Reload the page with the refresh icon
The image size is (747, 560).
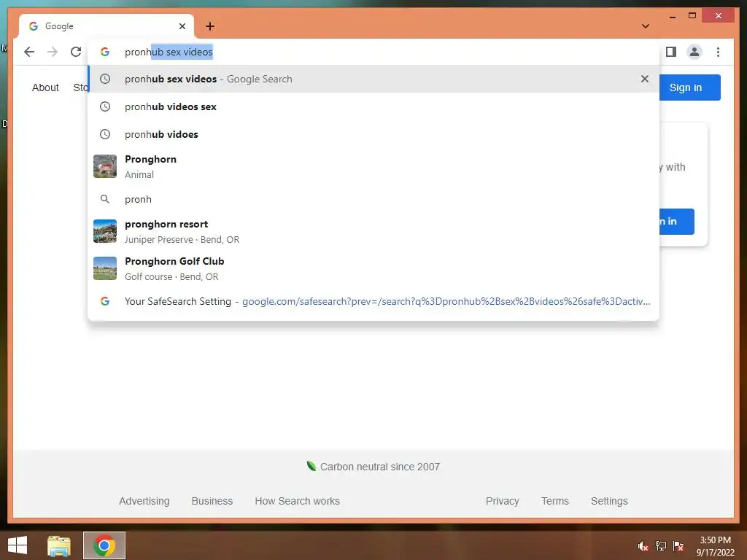click(76, 52)
